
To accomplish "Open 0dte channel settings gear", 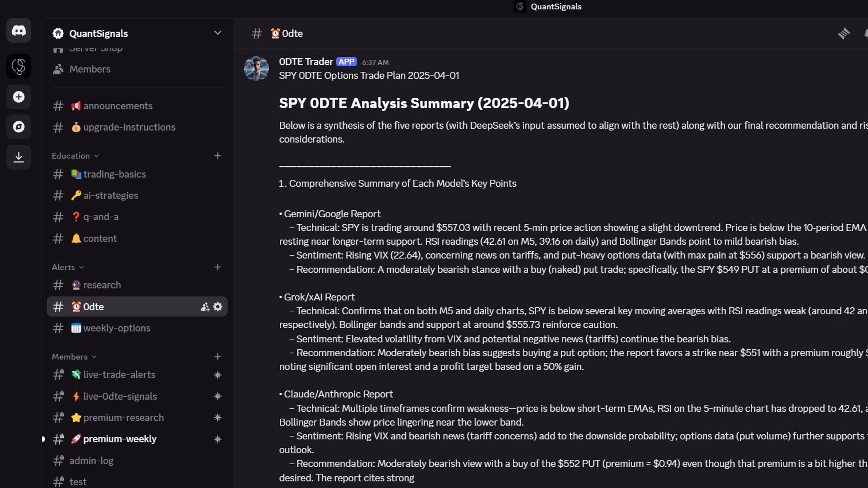I will 218,307.
